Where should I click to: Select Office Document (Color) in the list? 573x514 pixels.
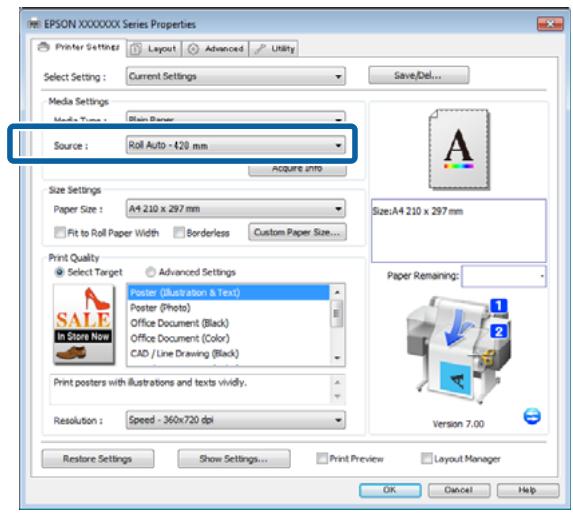228,338
